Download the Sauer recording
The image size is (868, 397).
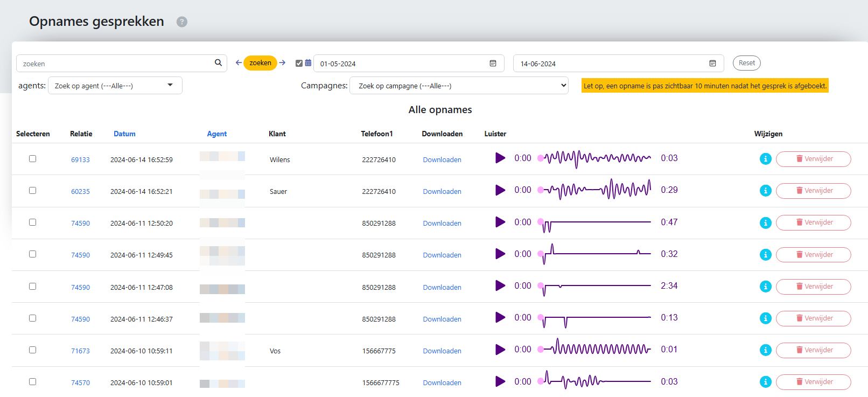pos(442,191)
